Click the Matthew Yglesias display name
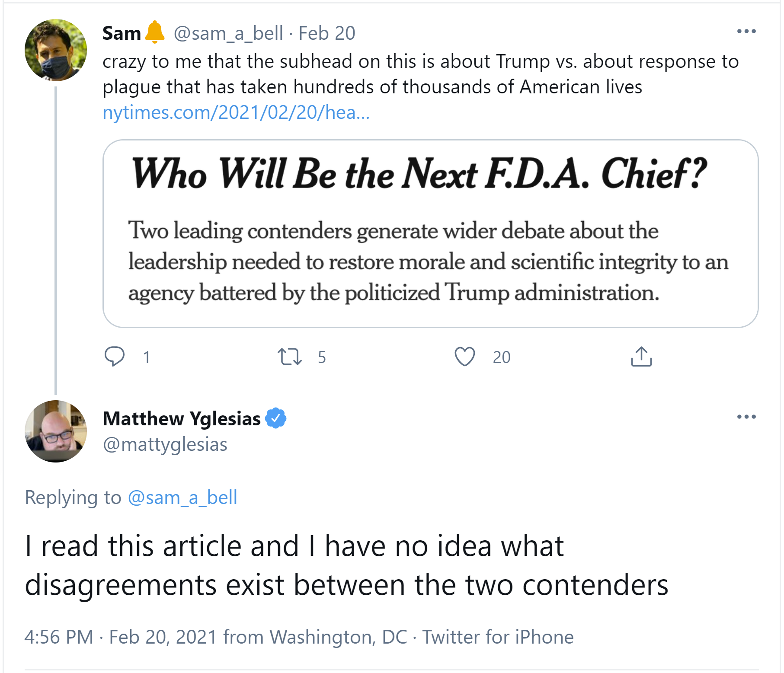The image size is (784, 673). 182,418
